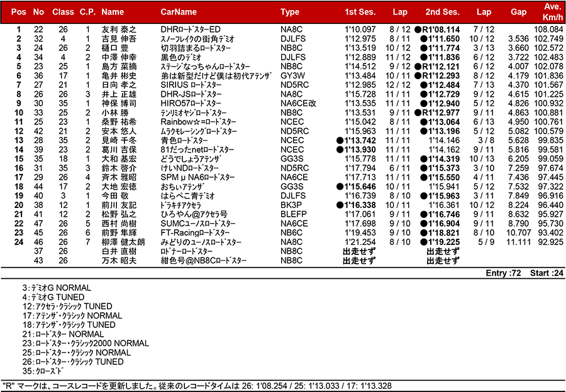Select first session time 1'10.097
Screen dimensions: 566x392
(360, 30)
